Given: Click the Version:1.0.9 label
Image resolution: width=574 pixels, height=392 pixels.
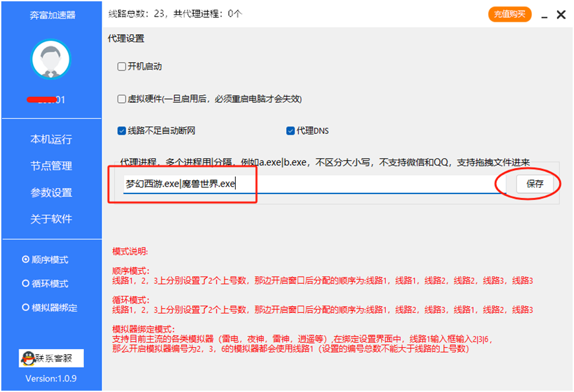Looking at the screenshot, I should [51, 378].
